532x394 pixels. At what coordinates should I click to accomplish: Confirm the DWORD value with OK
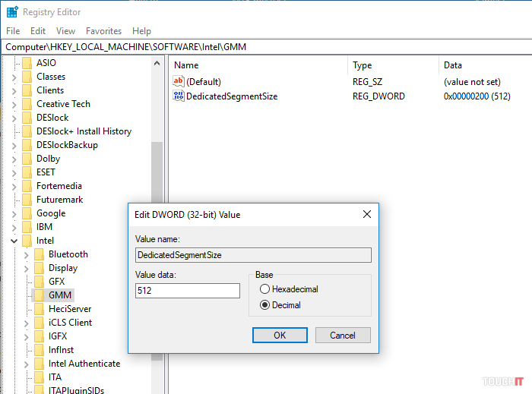[280, 335]
